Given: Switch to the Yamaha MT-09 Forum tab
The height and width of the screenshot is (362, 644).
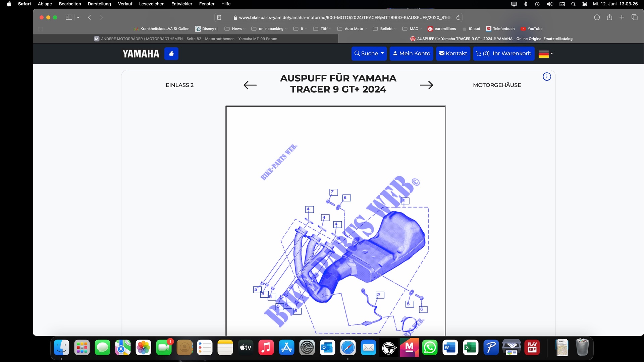Looking at the screenshot, I should click(186, 39).
